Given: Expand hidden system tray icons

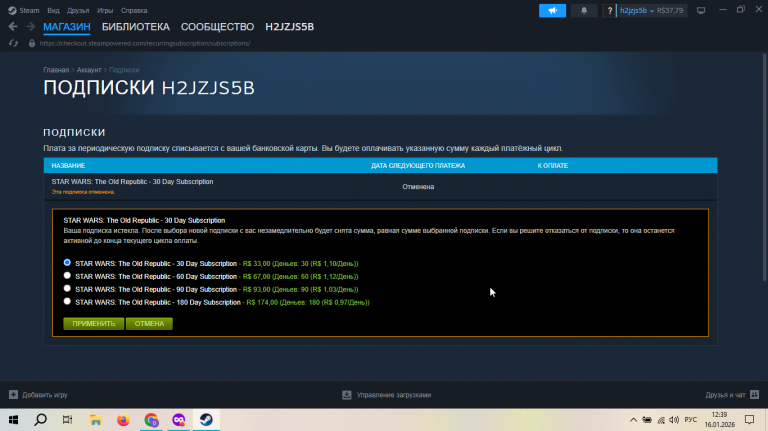Looking at the screenshot, I should (x=633, y=420).
